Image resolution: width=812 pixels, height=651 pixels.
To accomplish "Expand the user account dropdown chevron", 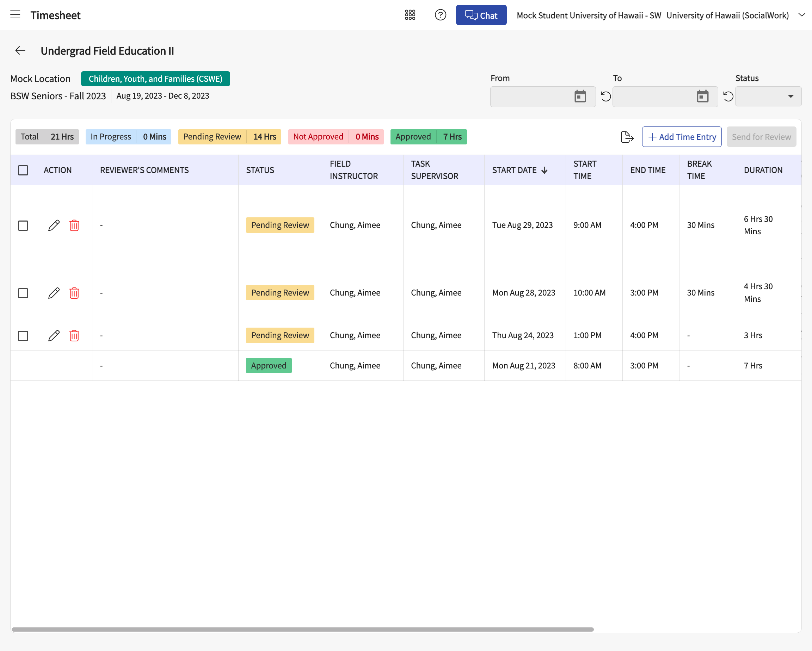I will coord(801,15).
